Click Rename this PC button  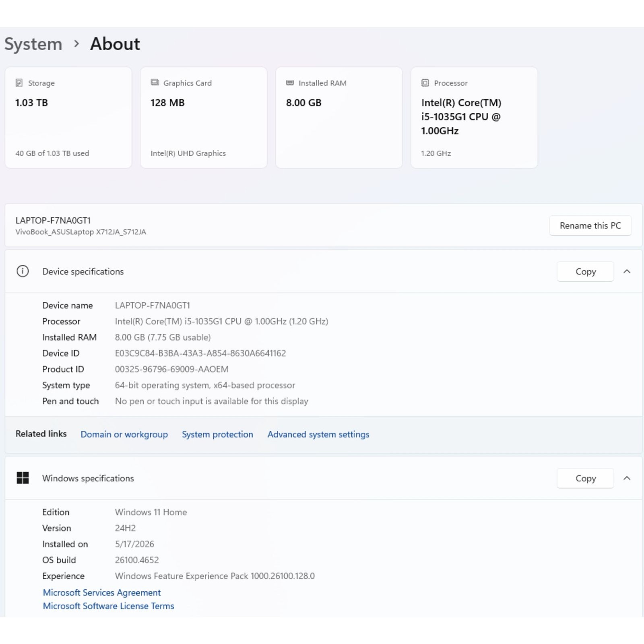pos(590,225)
